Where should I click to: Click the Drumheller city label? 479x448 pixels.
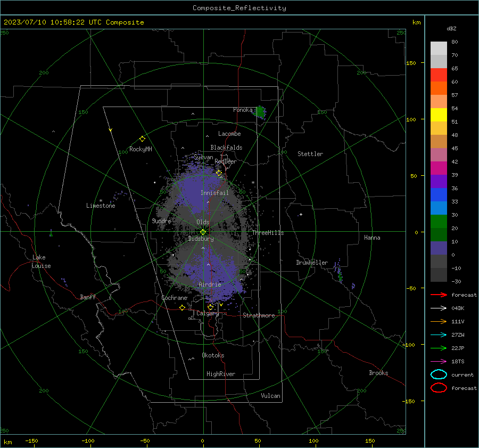(x=312, y=263)
